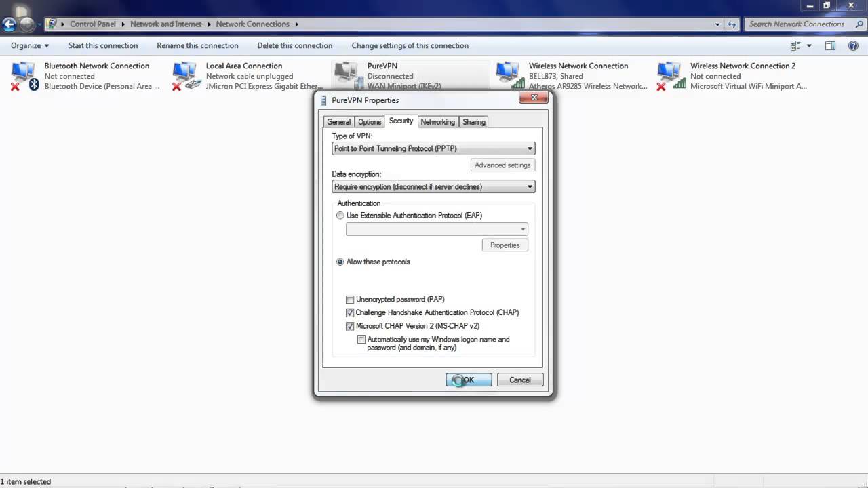
Task: Select the Security tab
Action: [401, 121]
